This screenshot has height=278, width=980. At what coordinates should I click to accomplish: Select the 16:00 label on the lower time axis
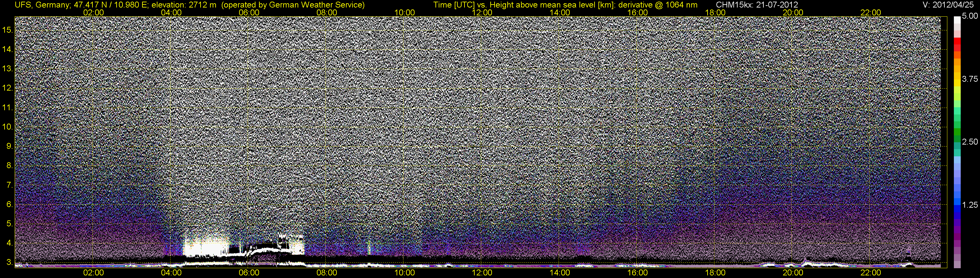coord(638,273)
